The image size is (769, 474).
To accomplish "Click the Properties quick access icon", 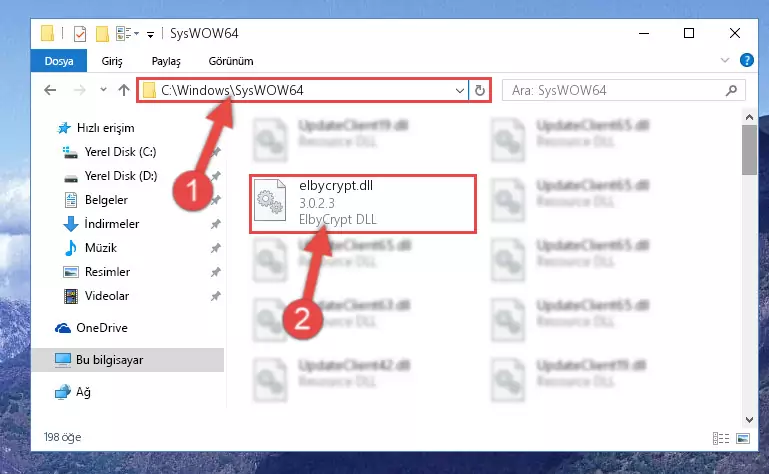I will click(x=79, y=33).
